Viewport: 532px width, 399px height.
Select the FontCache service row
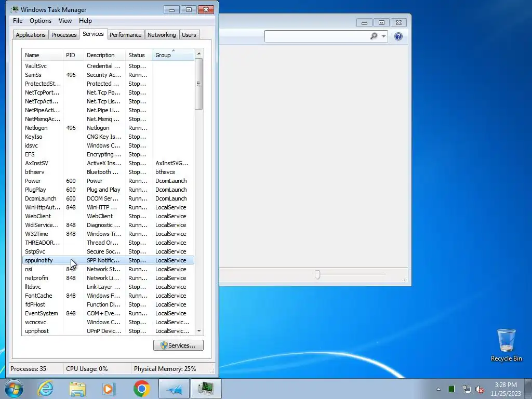coord(108,295)
